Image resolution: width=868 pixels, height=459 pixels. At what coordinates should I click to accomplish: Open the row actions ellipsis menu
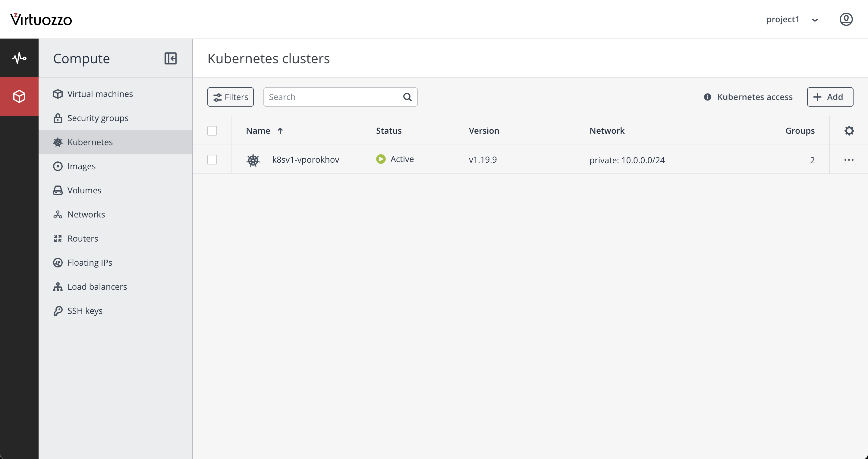pos(848,160)
